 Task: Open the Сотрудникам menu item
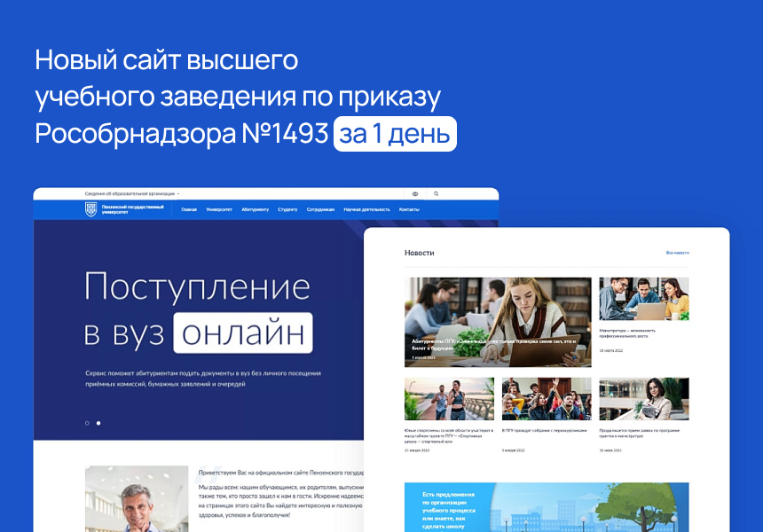pos(320,210)
